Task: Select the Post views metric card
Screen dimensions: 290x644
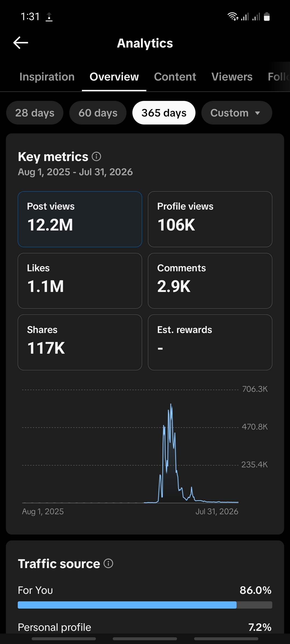Action: tap(80, 219)
